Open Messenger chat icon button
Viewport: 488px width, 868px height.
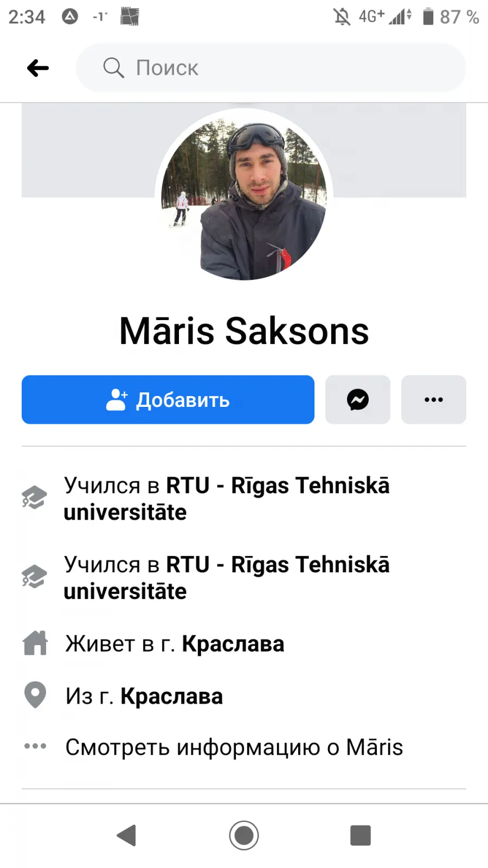[x=358, y=400]
